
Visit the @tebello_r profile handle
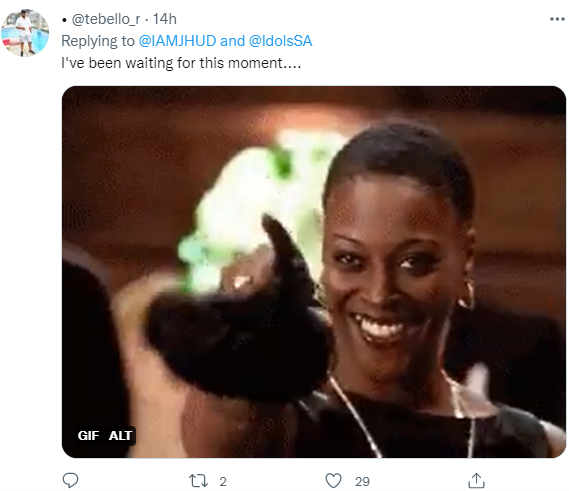pos(106,19)
